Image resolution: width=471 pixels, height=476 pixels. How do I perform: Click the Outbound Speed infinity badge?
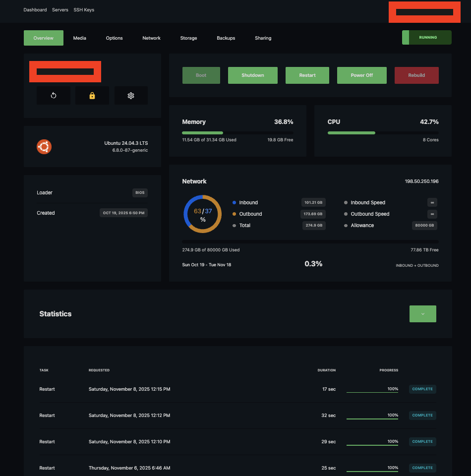tap(432, 214)
